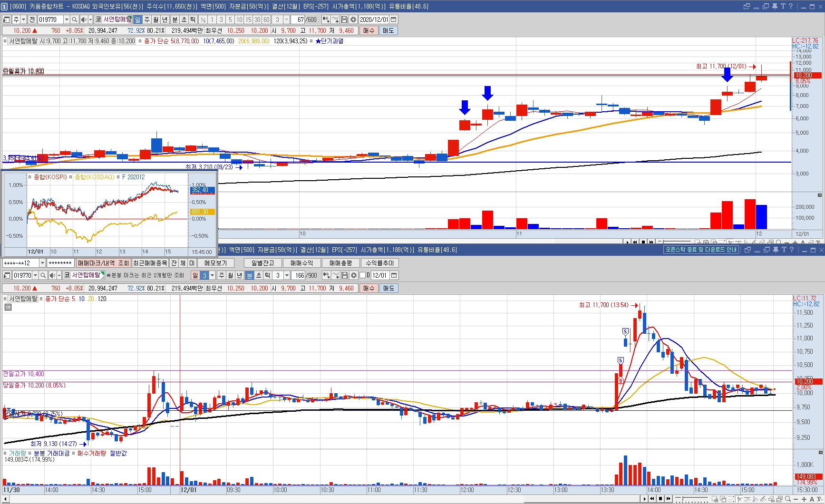The image size is (825, 504).
Task: Expand the speaker dropdown arrow in top toolbar
Action: (x=90, y=19)
